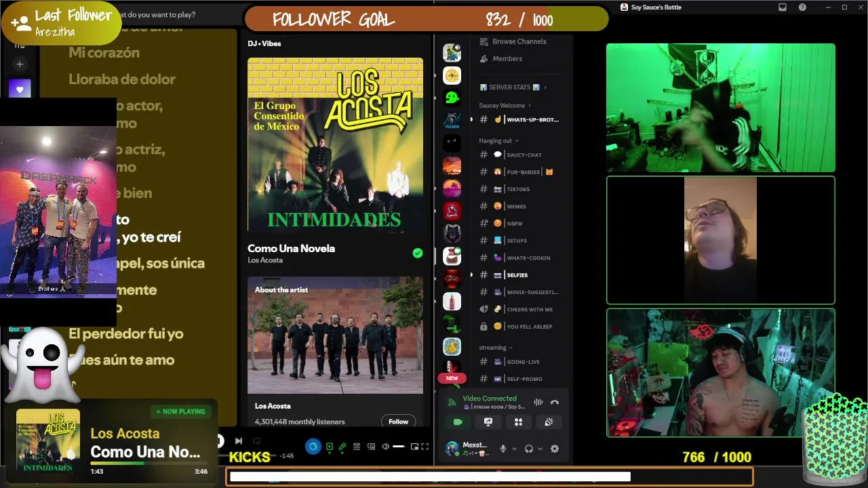Click the lyric line 'Mi corazón'
868x488 pixels.
click(104, 53)
